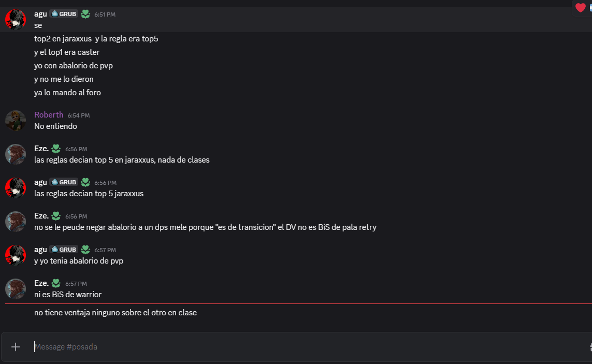Click the GRUB tag on agu's 6:57 PM message

(64, 250)
